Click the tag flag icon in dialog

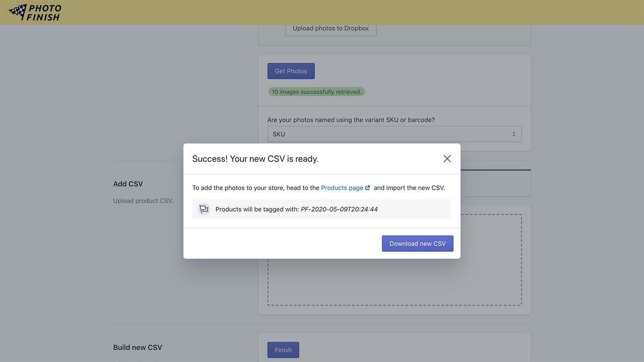(204, 209)
